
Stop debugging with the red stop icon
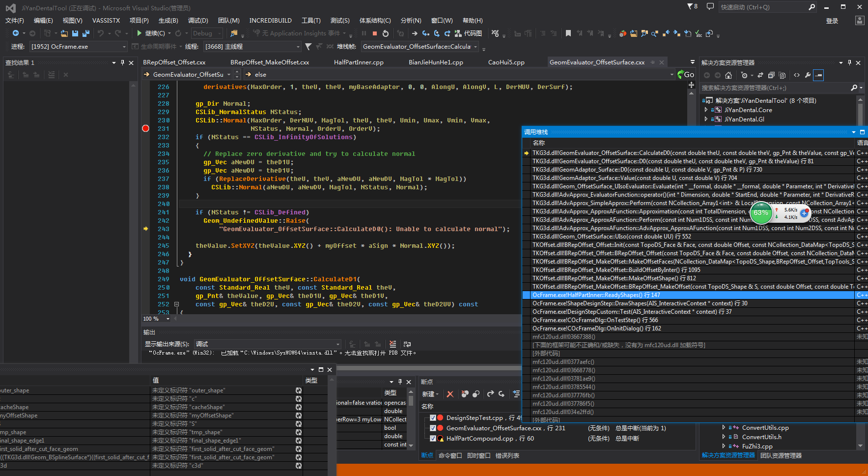[x=375, y=33]
